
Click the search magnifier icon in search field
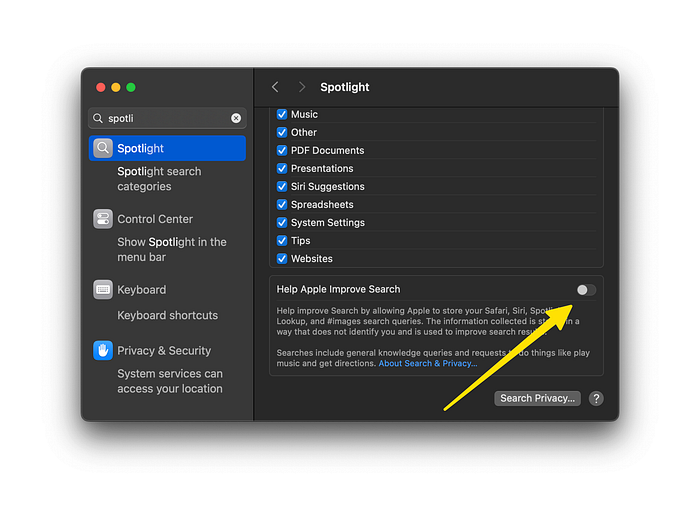[x=97, y=118]
